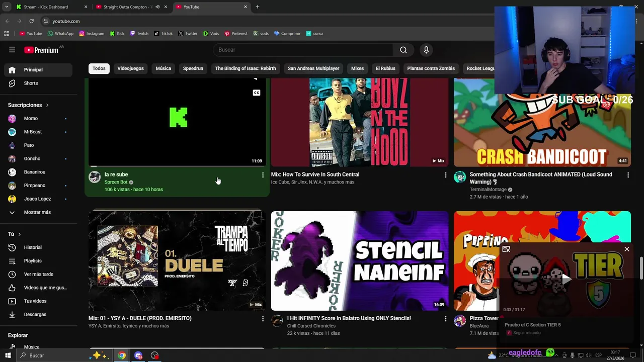Open the YouTube hamburger guide menu
Image resolution: width=644 pixels, height=362 pixels.
(x=12, y=50)
